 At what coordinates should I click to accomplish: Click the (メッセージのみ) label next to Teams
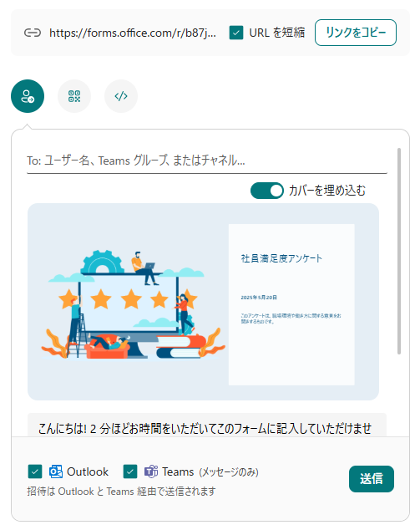pyautogui.click(x=229, y=471)
